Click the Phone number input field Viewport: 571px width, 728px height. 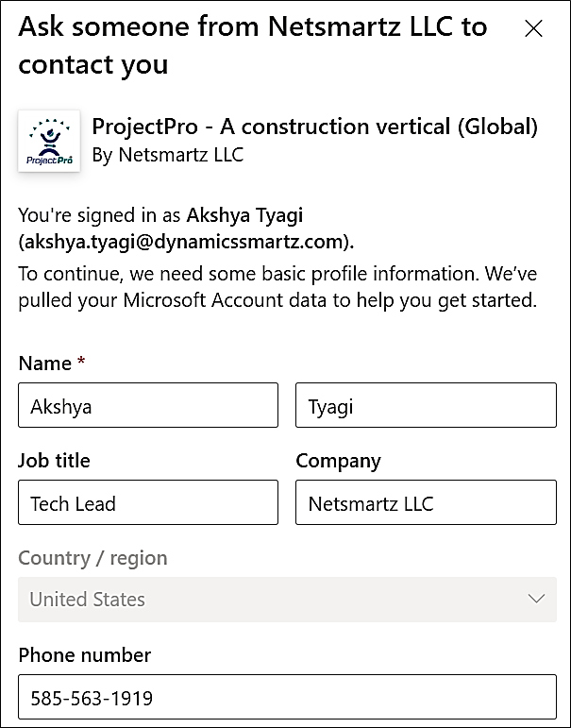tap(287, 699)
